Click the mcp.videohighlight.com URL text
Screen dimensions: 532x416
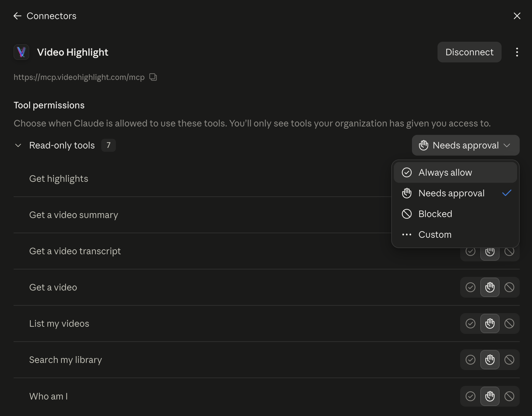(x=79, y=77)
